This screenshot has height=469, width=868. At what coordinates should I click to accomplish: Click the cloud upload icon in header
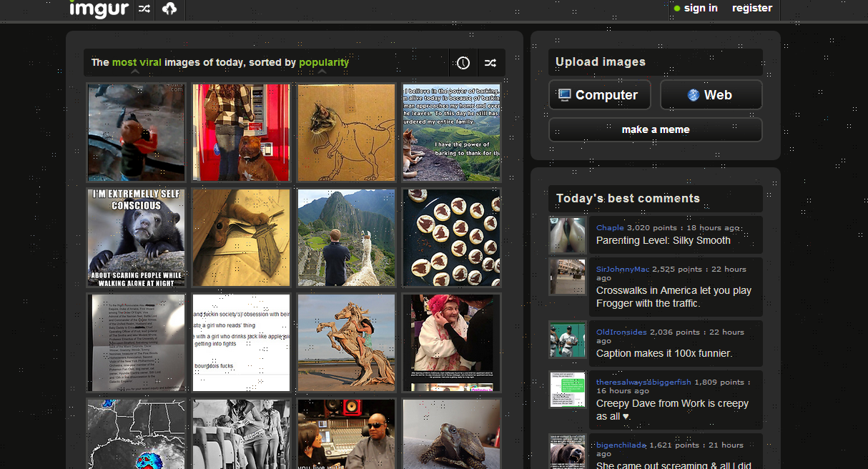(x=169, y=9)
